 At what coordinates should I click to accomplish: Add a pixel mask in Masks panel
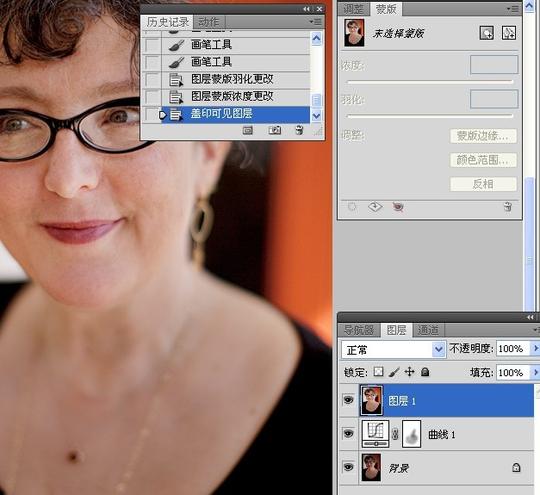486,33
